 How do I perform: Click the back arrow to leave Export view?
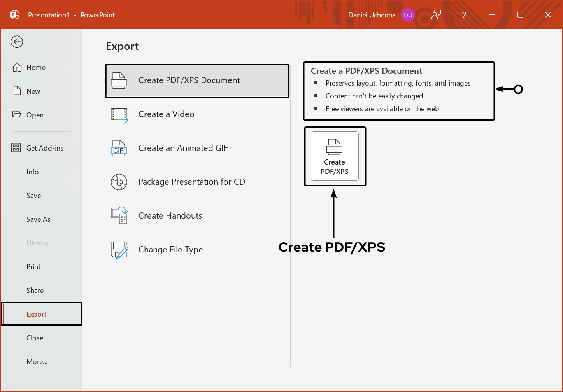pos(16,42)
